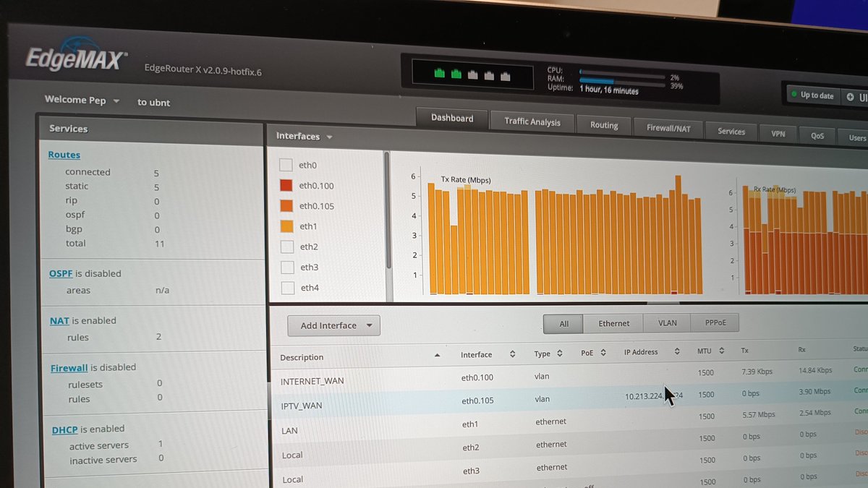
Task: Select the IPTV_WAN row
Action: [x=569, y=400]
